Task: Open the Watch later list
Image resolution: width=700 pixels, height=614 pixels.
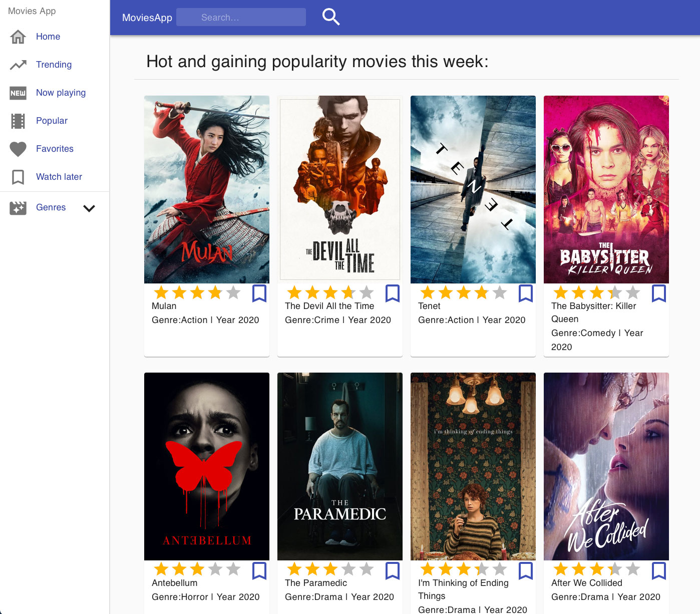Action: pos(59,177)
